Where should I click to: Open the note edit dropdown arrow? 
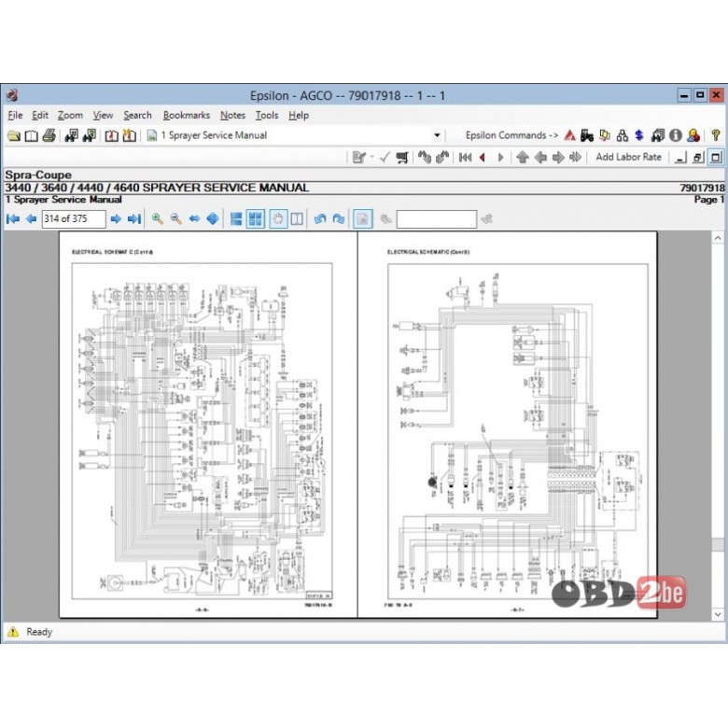[371, 157]
